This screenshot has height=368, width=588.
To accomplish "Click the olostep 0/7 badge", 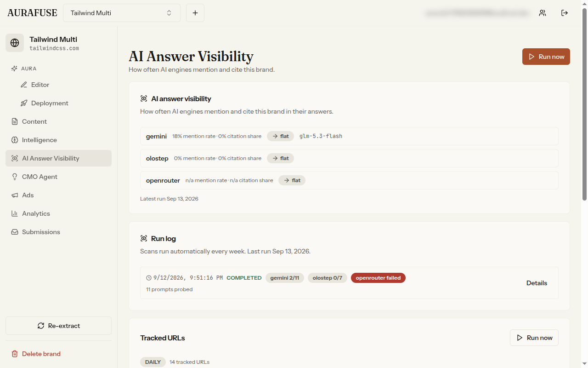I will 328,278.
